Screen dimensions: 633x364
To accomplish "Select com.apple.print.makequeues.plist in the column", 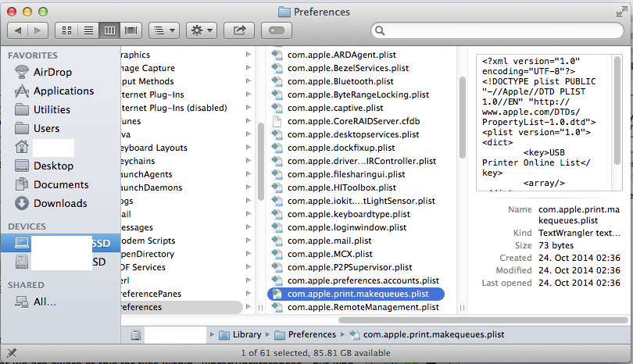I will [356, 294].
